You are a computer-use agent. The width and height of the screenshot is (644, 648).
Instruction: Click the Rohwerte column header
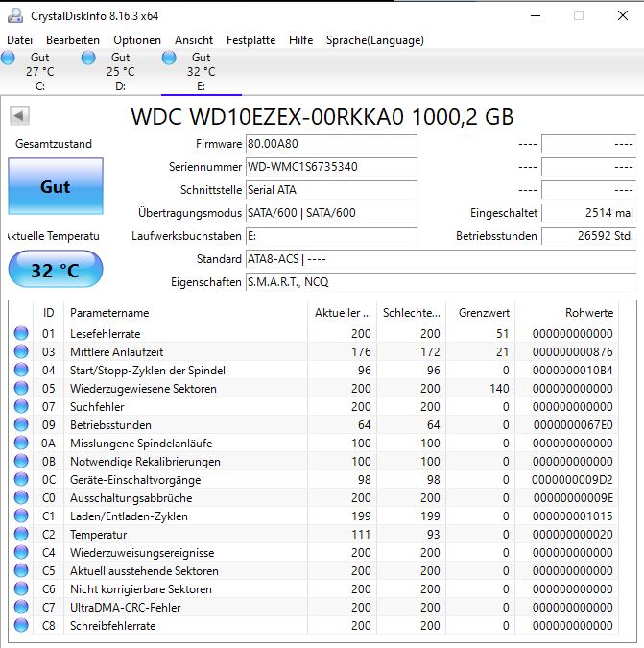(567, 313)
